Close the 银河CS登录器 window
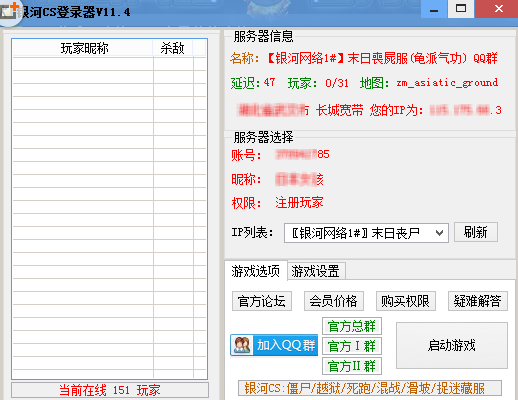Image resolution: width=518 pixels, height=400 pixels. (499, 9)
